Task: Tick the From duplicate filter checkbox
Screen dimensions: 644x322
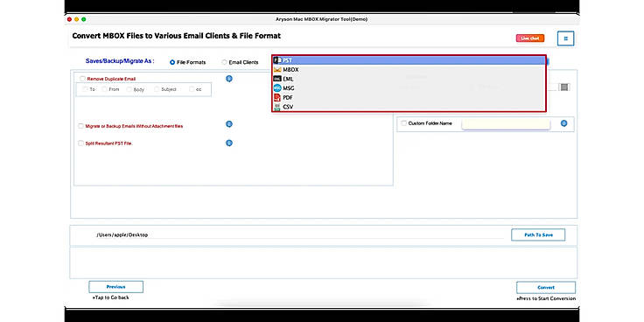Action: click(x=104, y=89)
